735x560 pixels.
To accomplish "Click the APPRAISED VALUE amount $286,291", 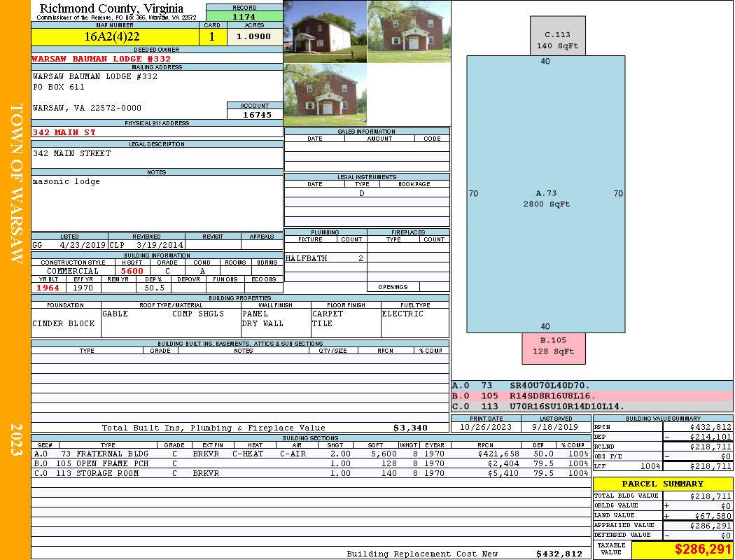I will pyautogui.click(x=710, y=526).
